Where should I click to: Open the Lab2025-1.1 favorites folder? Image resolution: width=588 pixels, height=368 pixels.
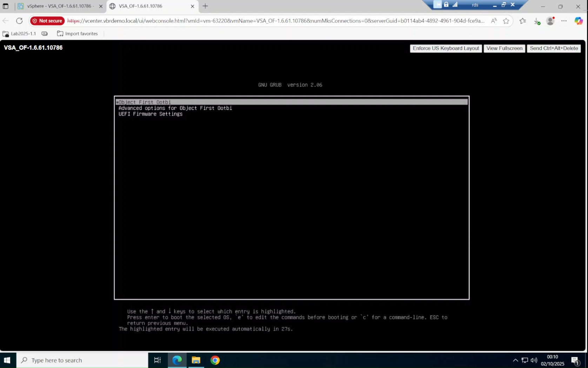[20, 34]
